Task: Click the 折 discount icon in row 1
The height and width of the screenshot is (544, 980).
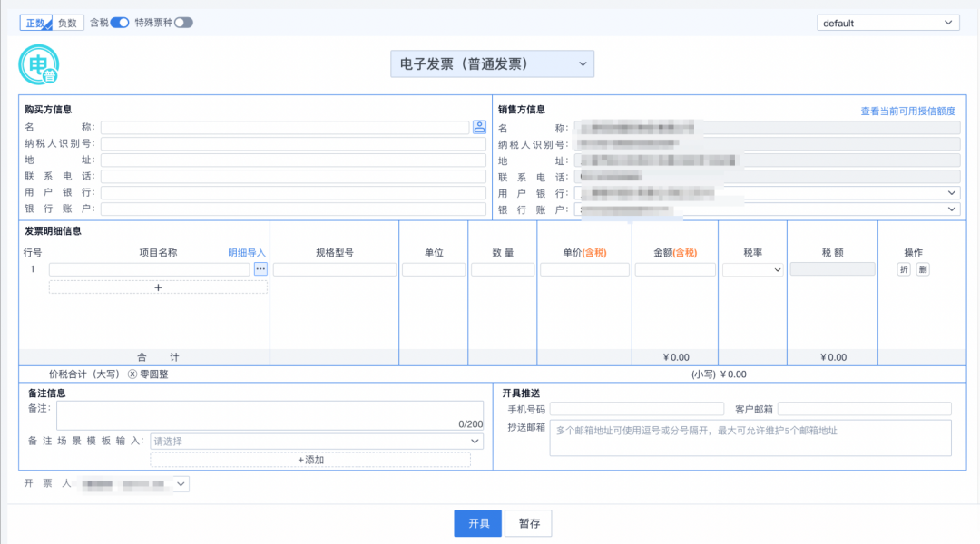Action: coord(904,269)
